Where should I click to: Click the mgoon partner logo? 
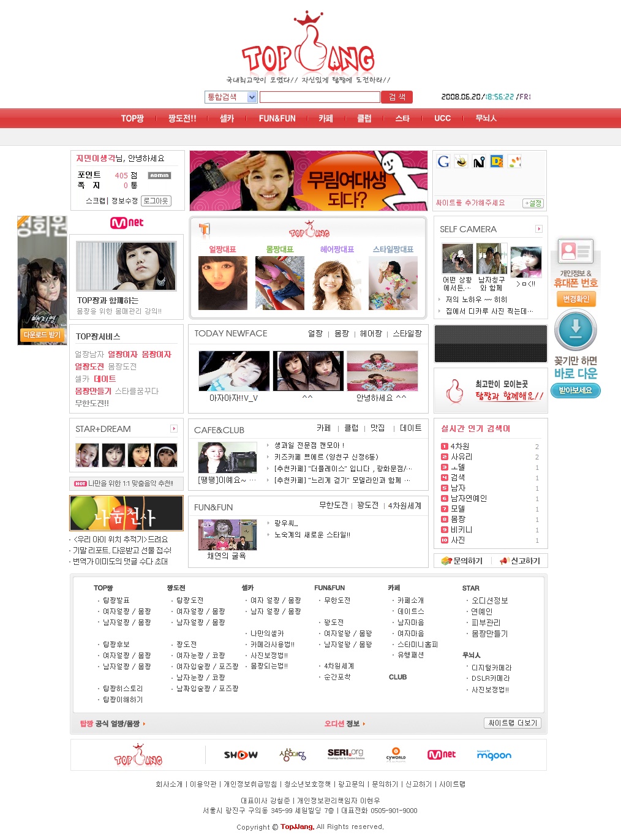pyautogui.click(x=494, y=755)
